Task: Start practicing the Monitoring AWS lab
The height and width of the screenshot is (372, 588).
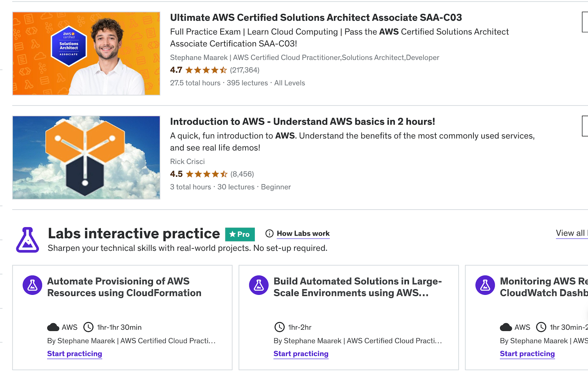Action: [x=527, y=354]
